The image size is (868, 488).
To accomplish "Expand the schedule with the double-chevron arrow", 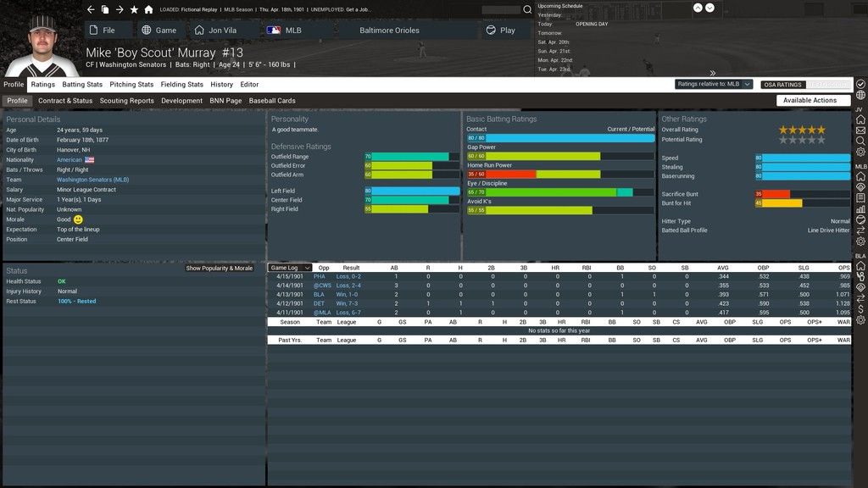I will [713, 73].
